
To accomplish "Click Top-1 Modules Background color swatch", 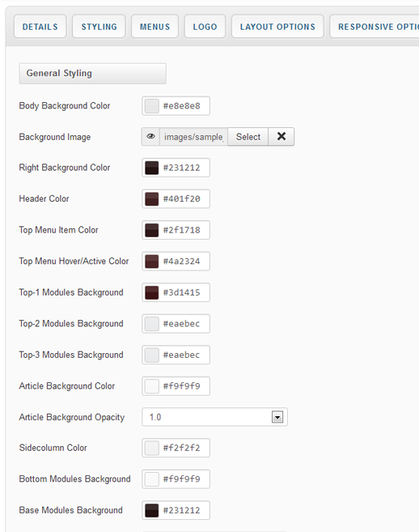I will point(152,292).
